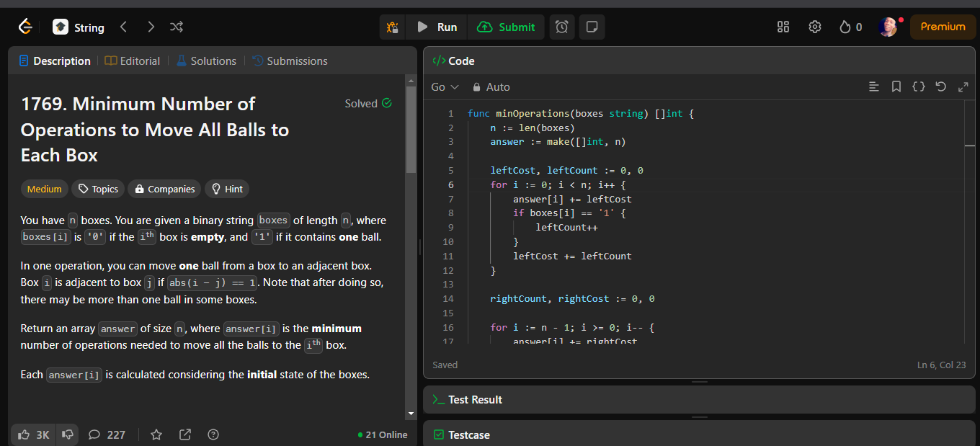Screen dimensions: 980x446
Task: Click the Saved status text
Action: pos(445,365)
